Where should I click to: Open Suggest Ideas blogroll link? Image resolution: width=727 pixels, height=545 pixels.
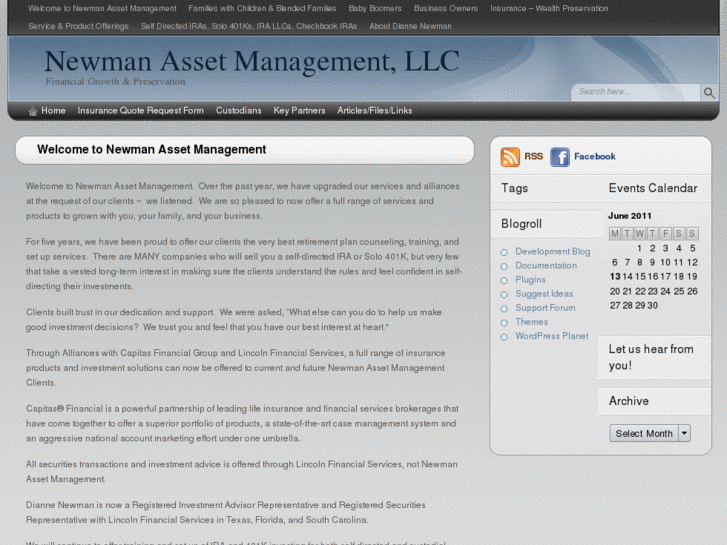[x=544, y=294]
